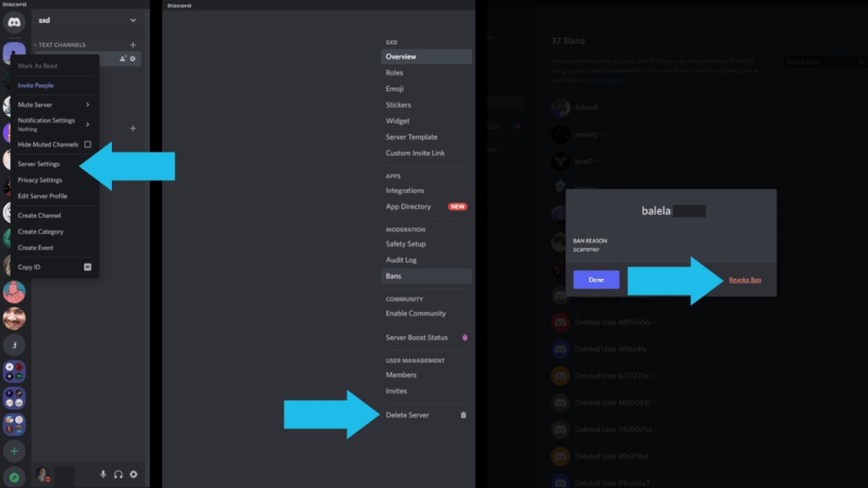Viewport: 868px width, 488px height.
Task: Focus the Search Bans input field
Action: point(824,62)
